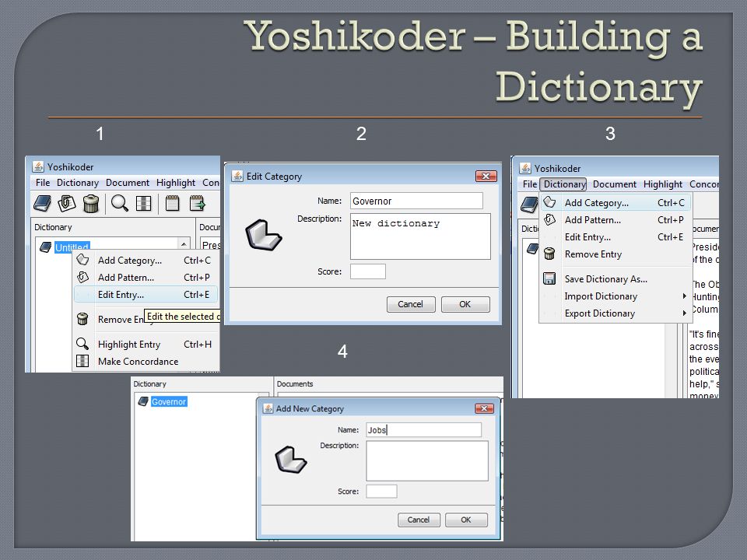
Task: Choose Edit Entry in Dictionary dropdown menu
Action: [615, 236]
